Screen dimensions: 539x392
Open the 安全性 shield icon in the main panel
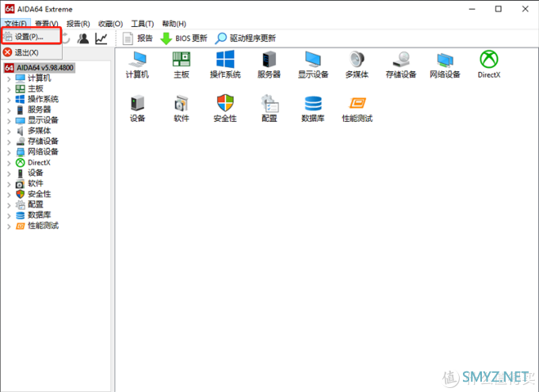225,108
